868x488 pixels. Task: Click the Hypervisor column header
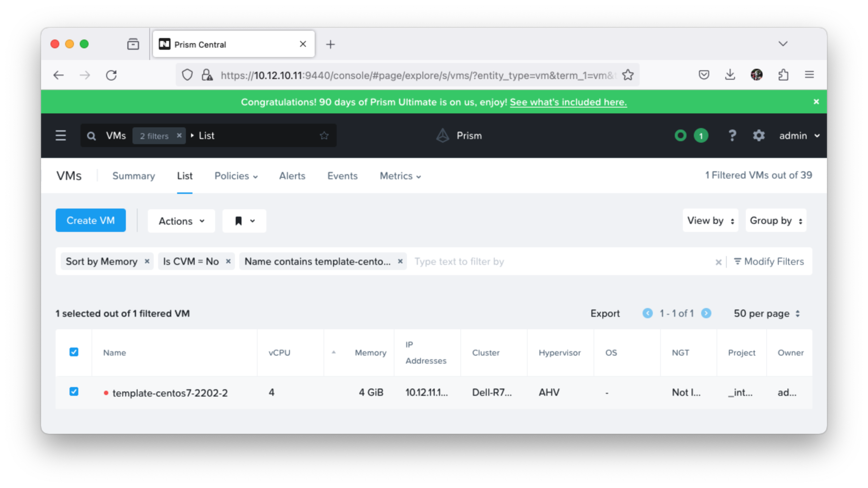tap(560, 353)
